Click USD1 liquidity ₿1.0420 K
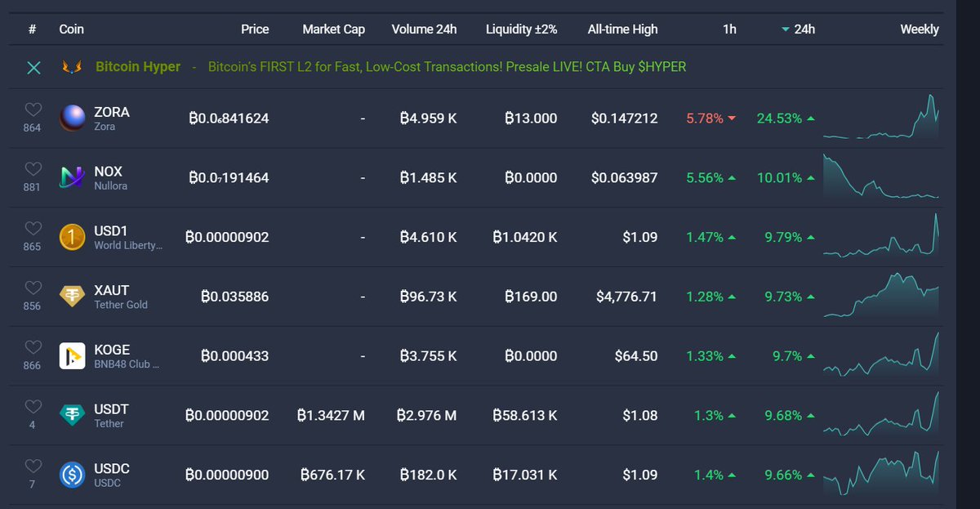Screen dimensions: 980x509 click(525, 237)
